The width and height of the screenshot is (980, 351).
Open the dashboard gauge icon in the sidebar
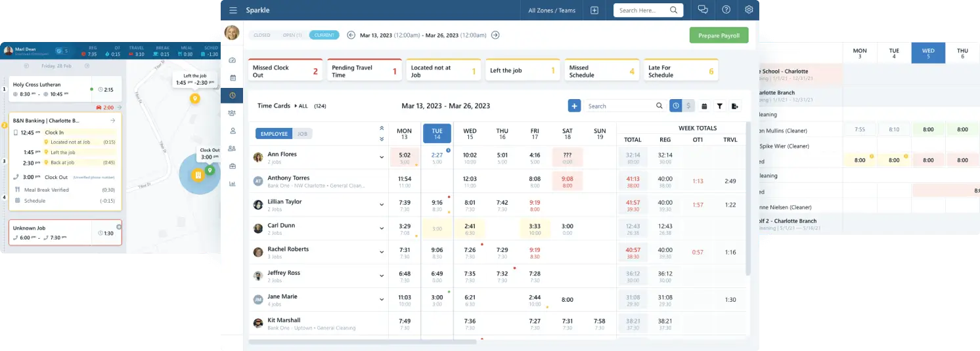click(x=232, y=60)
